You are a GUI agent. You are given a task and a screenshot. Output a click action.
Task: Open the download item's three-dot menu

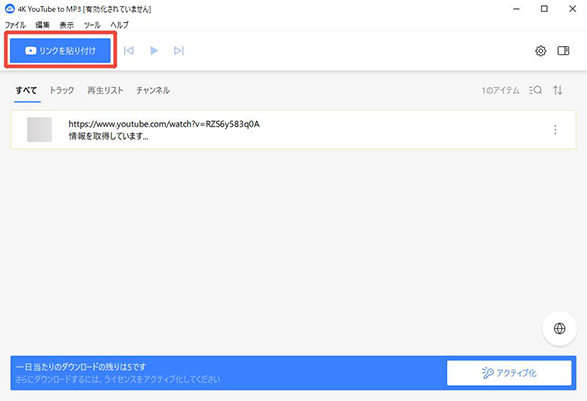pyautogui.click(x=555, y=130)
